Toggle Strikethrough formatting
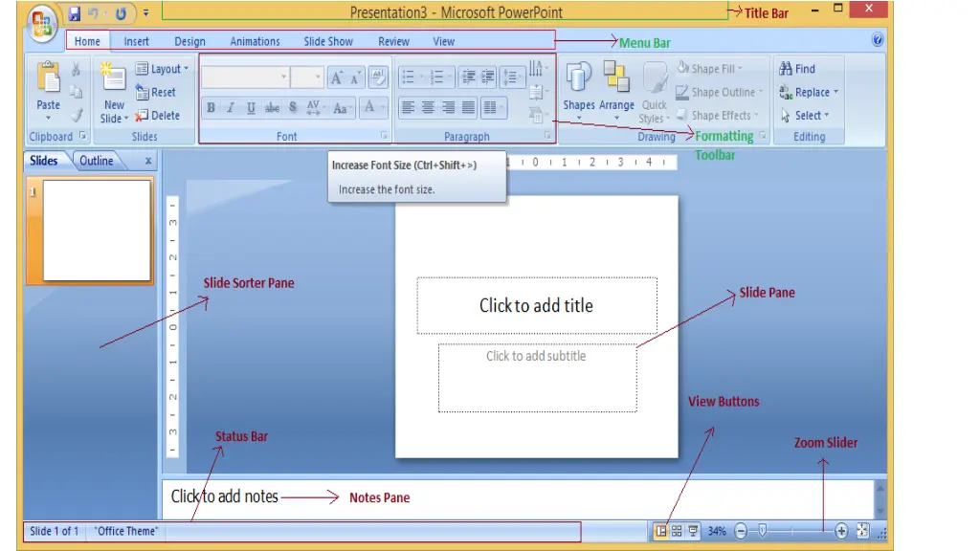 [272, 108]
